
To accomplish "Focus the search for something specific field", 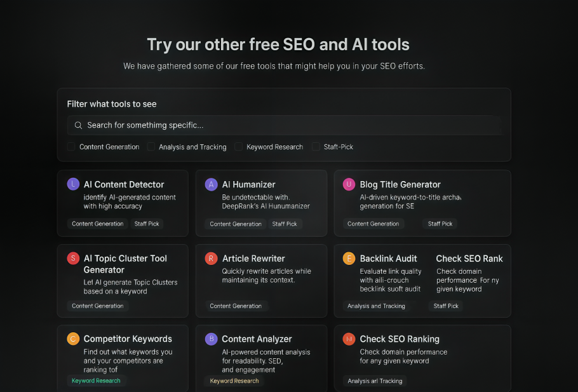I will [x=285, y=125].
